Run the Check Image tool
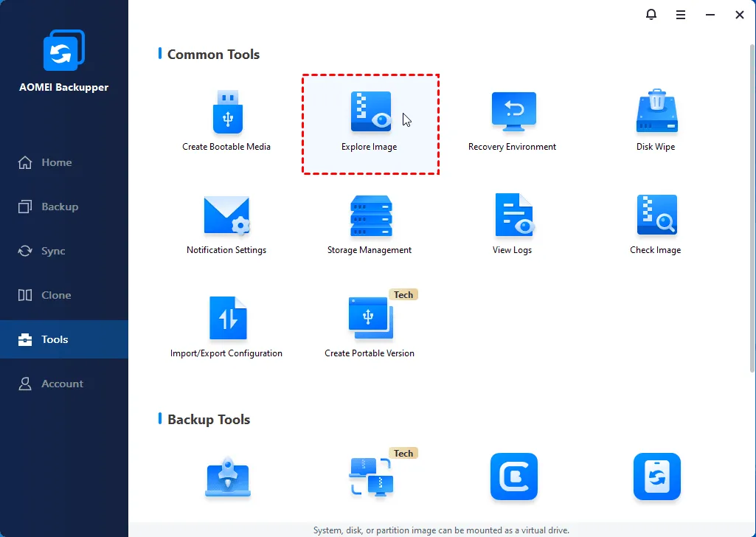This screenshot has height=537, width=756. [x=656, y=216]
